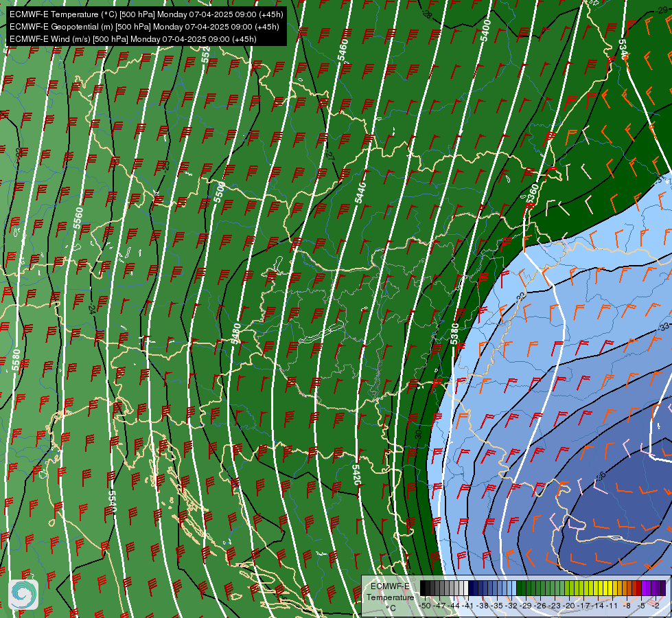Viewport: 672px width, 618px height.
Task: Select the ECMWF-E Wind 500 hPa header line
Action: [133, 39]
